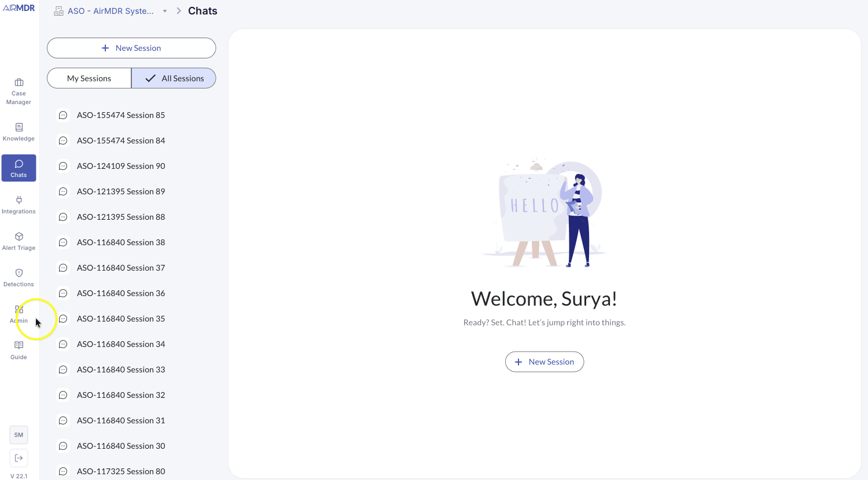Image resolution: width=868 pixels, height=480 pixels.
Task: Open ASO-155474 Session 85 chat
Action: [x=121, y=115]
